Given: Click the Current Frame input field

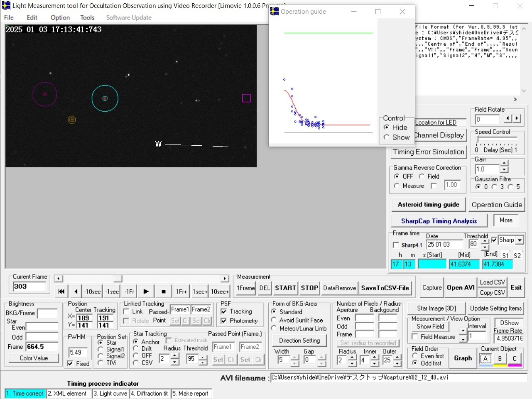Looking at the screenshot, I should click(x=29, y=286).
